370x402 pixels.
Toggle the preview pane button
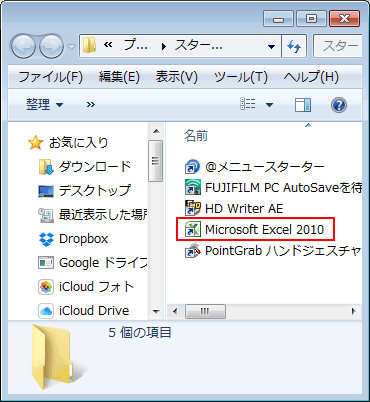[303, 105]
